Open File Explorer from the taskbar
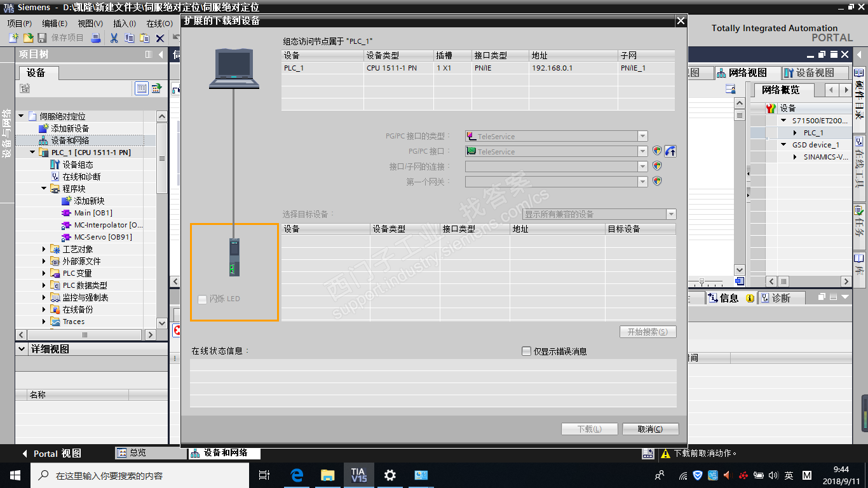The height and width of the screenshot is (488, 868). tap(327, 475)
